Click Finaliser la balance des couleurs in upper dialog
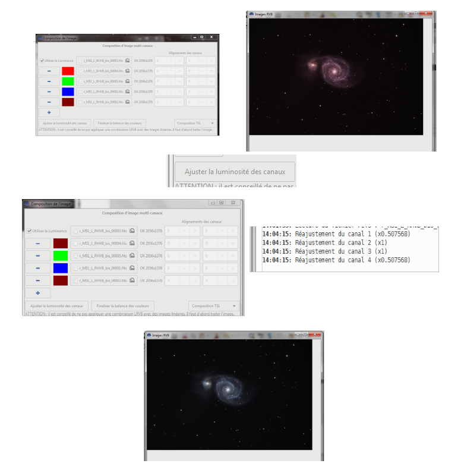The height and width of the screenshot is (476, 461). click(x=119, y=123)
